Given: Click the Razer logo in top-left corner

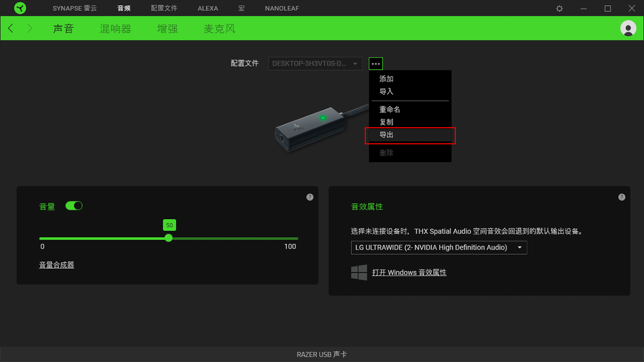Looking at the screenshot, I should click(x=20, y=8).
